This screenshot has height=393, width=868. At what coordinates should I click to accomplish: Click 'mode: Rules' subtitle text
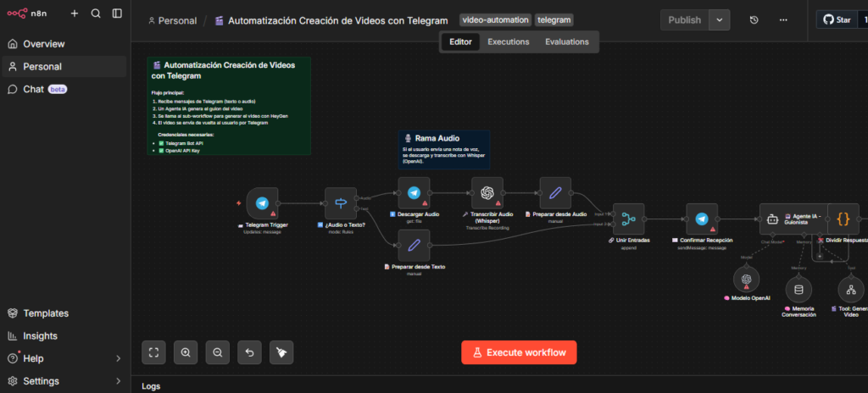(341, 231)
